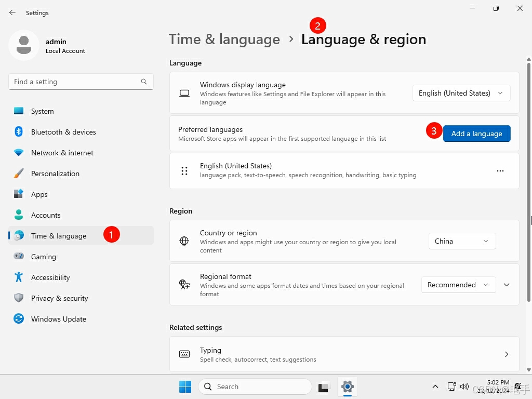Image resolution: width=532 pixels, height=399 pixels.
Task: Open Accessibility settings category
Action: [x=81, y=277]
